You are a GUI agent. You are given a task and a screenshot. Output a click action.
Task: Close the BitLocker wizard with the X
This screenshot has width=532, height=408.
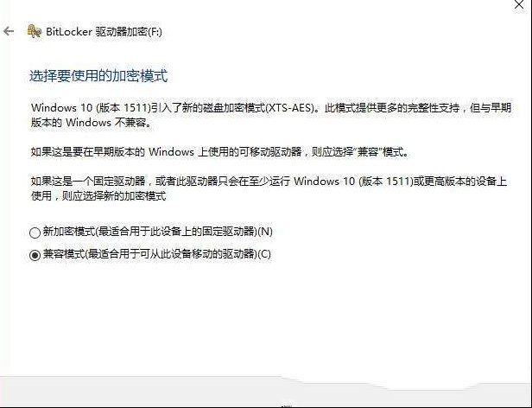coord(519,4)
